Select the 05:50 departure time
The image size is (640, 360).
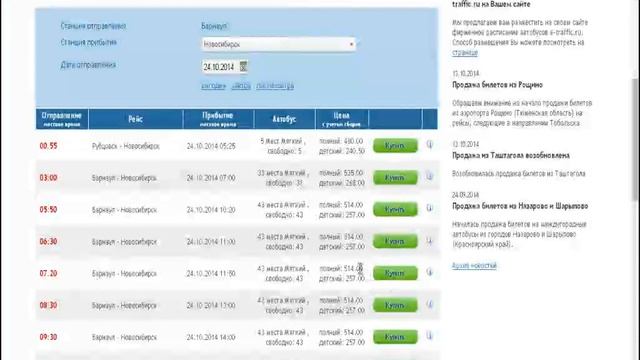[48, 210]
